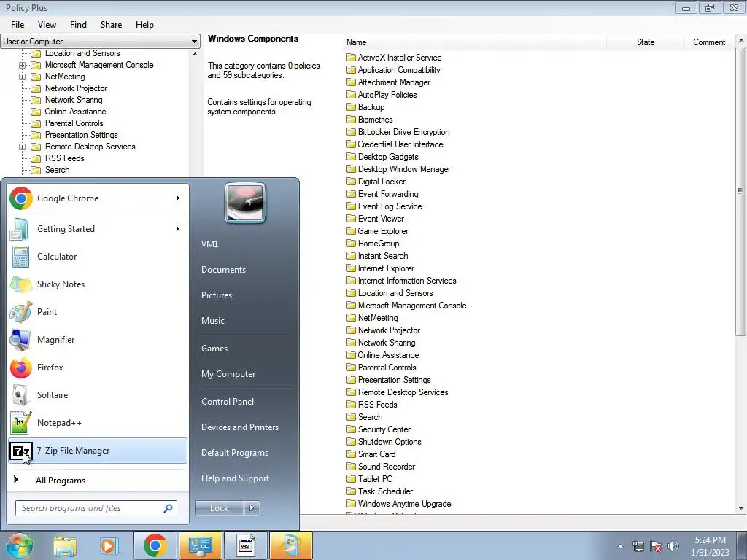Open the View menu
Screen dimensions: 747x560
[47, 25]
